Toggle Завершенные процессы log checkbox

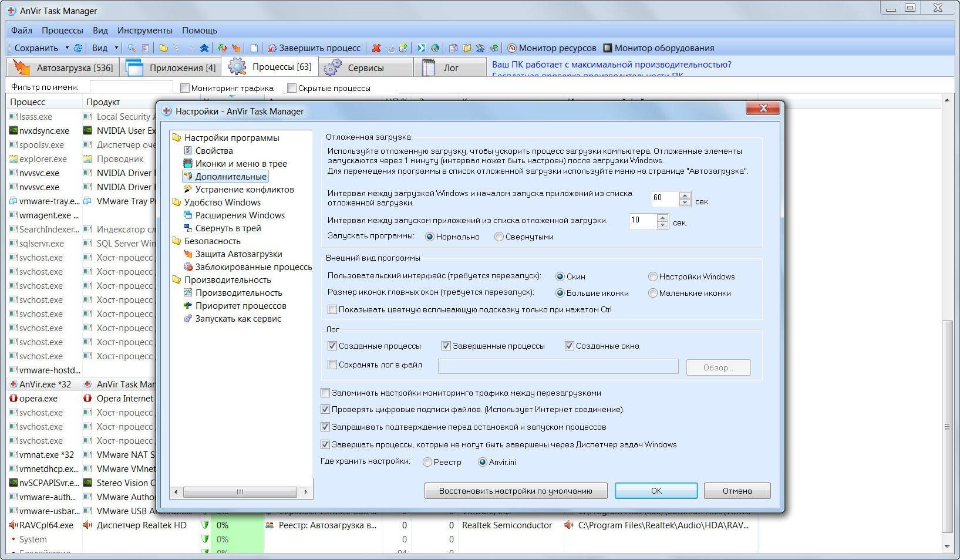[446, 346]
